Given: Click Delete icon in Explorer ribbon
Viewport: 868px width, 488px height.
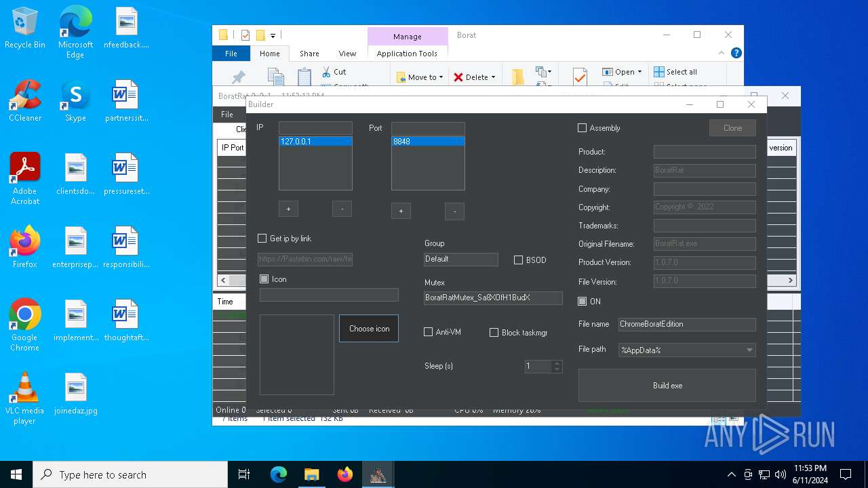Looking at the screenshot, I should point(458,77).
